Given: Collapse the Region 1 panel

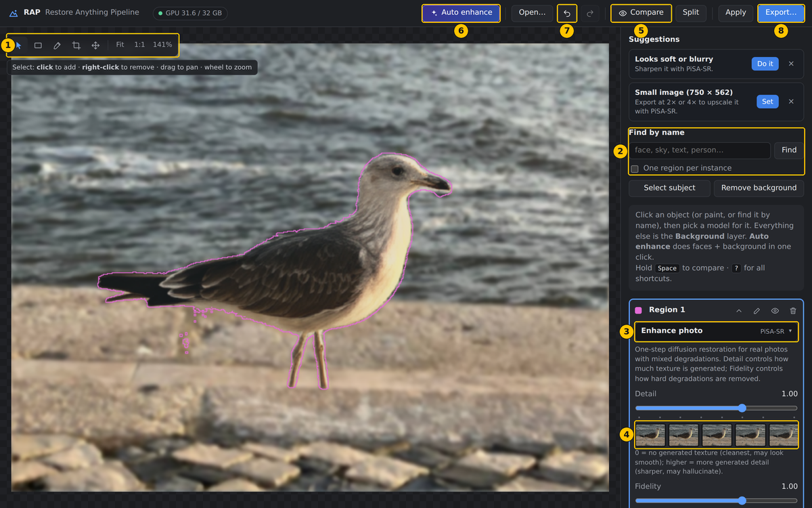Looking at the screenshot, I should pos(739,311).
